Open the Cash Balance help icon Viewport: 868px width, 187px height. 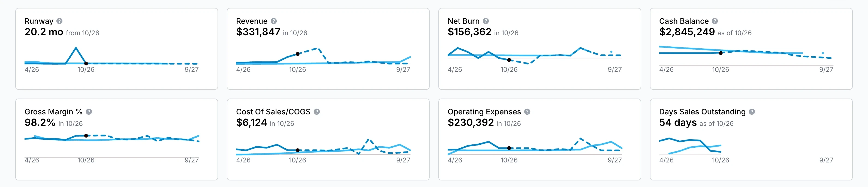715,21
